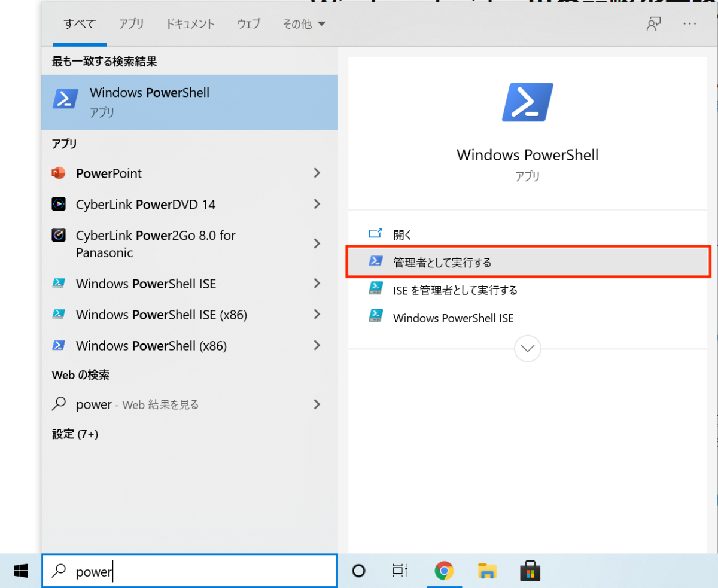Open 設定 (7+) results
Image resolution: width=718 pixels, height=588 pixels.
coord(75,434)
